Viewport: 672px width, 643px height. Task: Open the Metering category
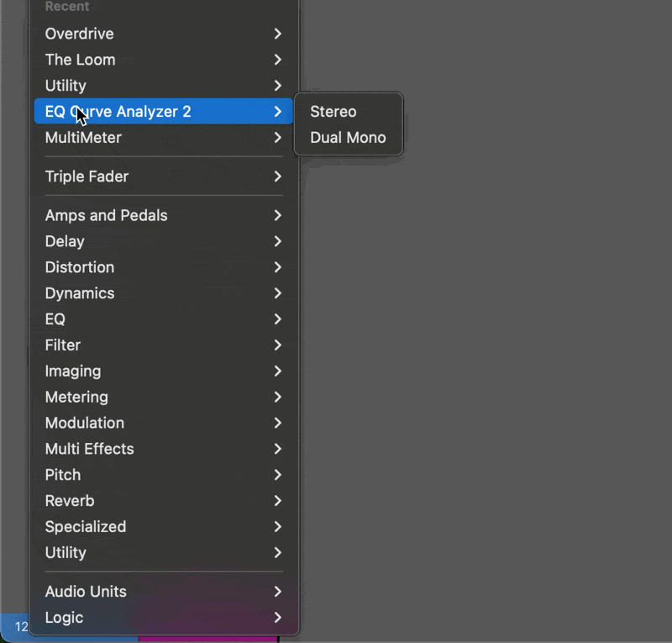[x=76, y=398]
